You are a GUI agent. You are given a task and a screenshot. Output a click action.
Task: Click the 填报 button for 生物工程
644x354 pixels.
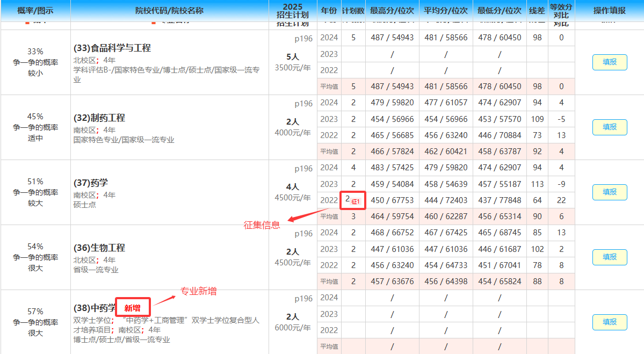[x=610, y=257]
